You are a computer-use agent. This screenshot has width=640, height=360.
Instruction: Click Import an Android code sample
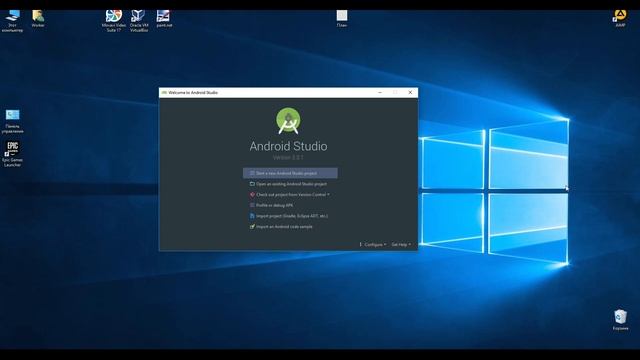tap(281, 227)
